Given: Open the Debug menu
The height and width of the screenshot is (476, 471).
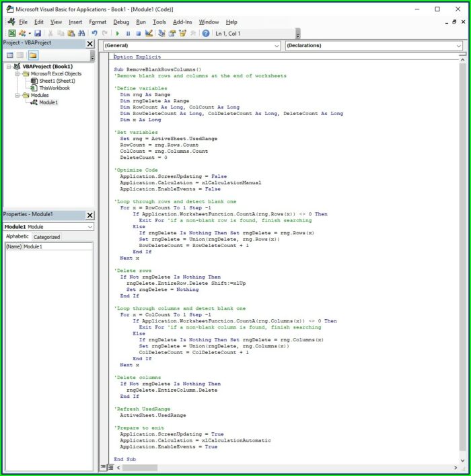Looking at the screenshot, I should 121,22.
